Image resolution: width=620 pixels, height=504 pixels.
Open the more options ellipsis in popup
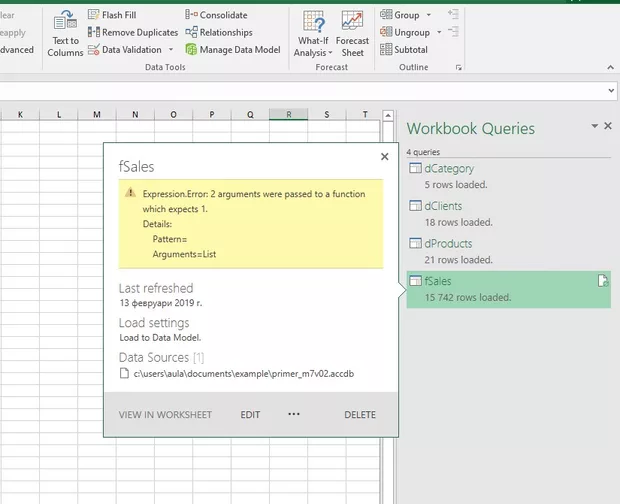(294, 414)
